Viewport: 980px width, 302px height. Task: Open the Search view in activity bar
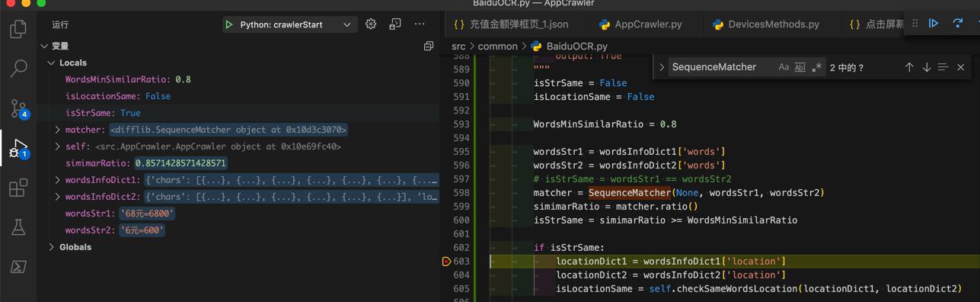pyautogui.click(x=18, y=69)
